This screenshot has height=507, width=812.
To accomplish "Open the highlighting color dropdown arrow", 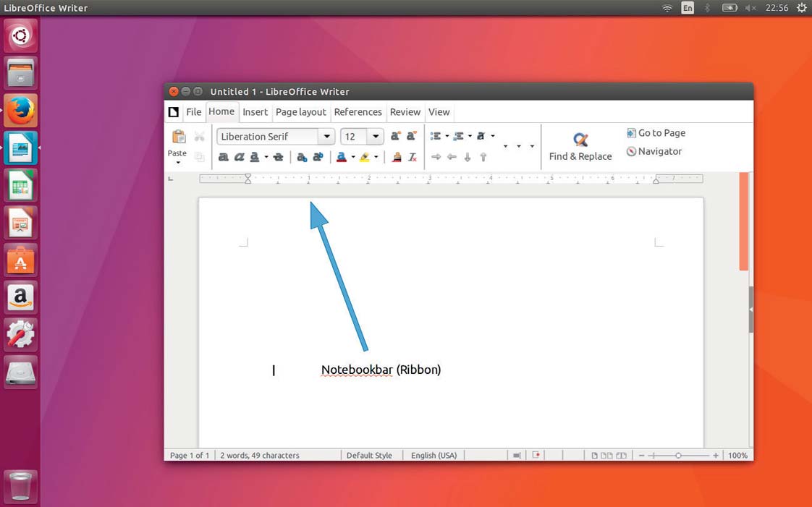I will click(376, 157).
